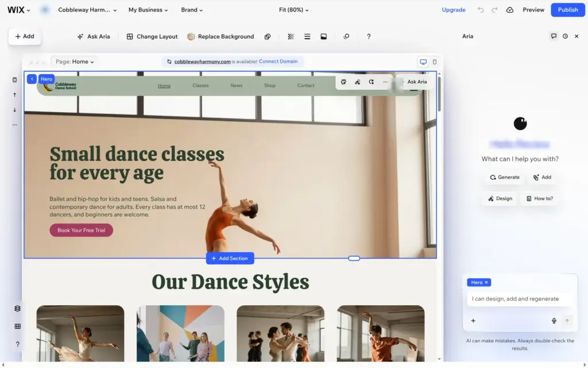The height and width of the screenshot is (368, 588).
Task: Click the Cobbleway Dance School logo
Action: click(60, 86)
